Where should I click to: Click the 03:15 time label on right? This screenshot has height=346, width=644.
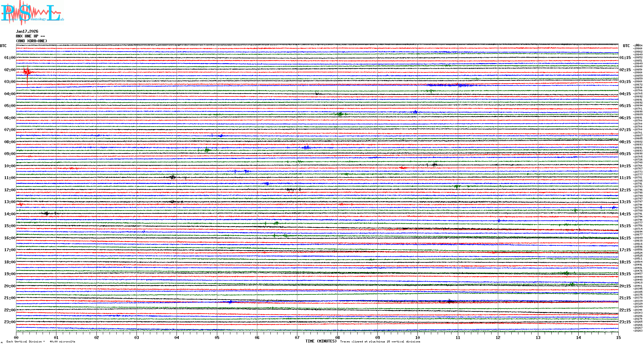tap(625, 82)
